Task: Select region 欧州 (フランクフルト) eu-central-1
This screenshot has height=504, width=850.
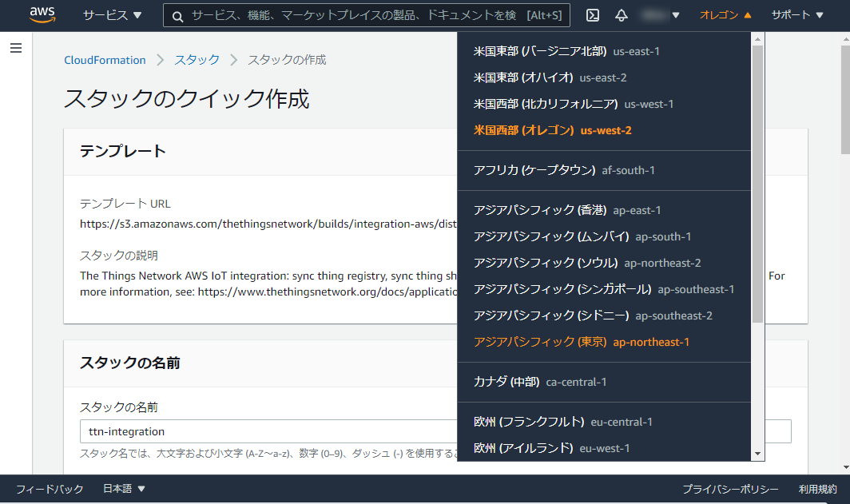Action: tap(604, 422)
